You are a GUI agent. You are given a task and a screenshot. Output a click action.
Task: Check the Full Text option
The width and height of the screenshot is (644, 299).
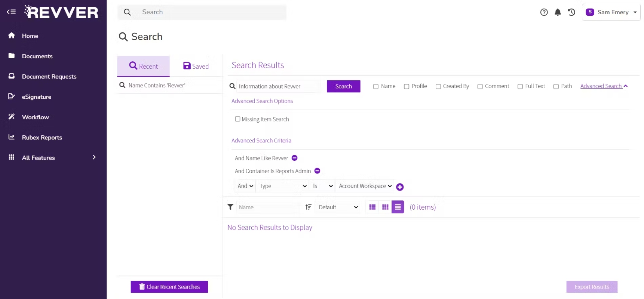coord(520,86)
